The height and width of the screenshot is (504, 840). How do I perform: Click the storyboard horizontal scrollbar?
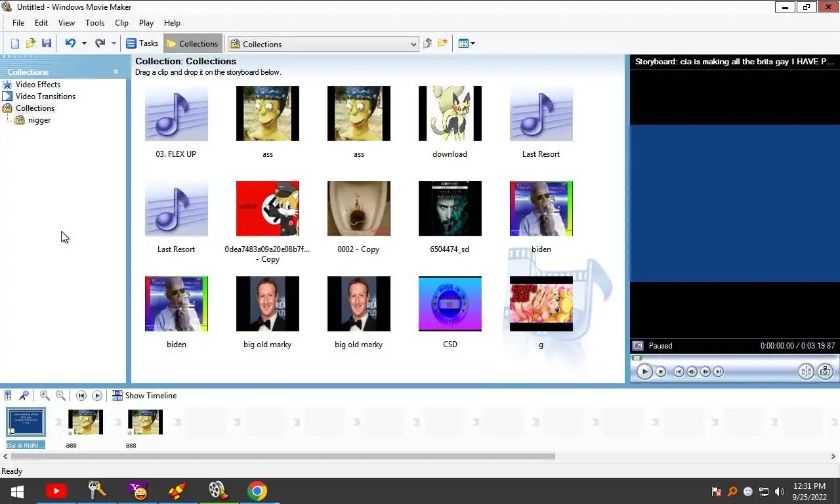pyautogui.click(x=283, y=456)
